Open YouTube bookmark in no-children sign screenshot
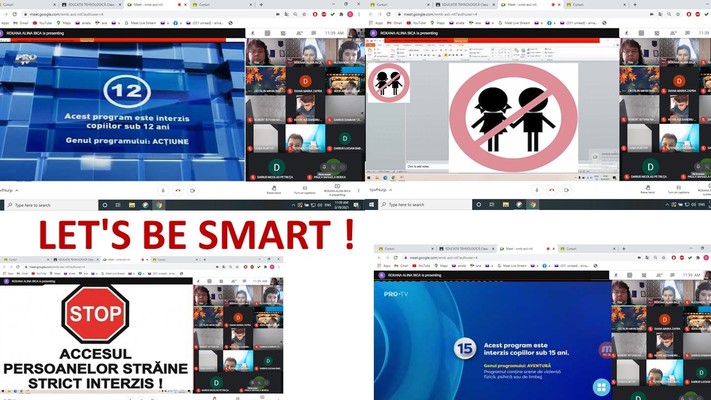The width and height of the screenshot is (711, 400). point(416,23)
